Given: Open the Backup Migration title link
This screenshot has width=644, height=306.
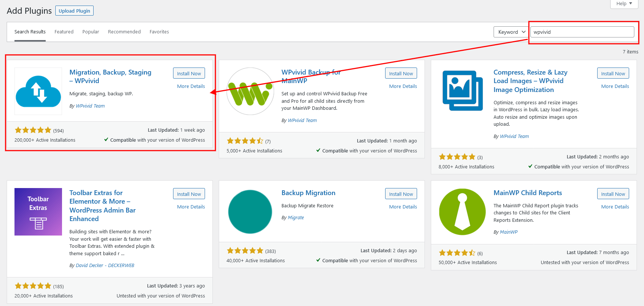Looking at the screenshot, I should [x=308, y=193].
